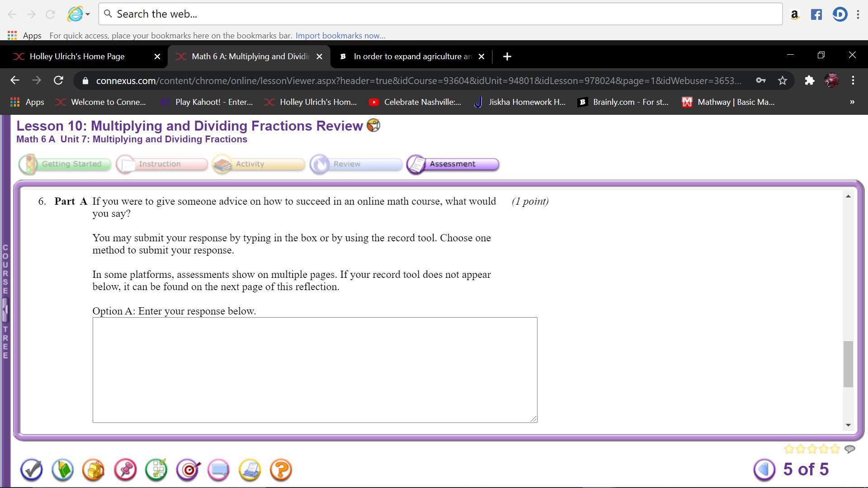
Task: Click inside the Option A response box
Action: point(315,370)
